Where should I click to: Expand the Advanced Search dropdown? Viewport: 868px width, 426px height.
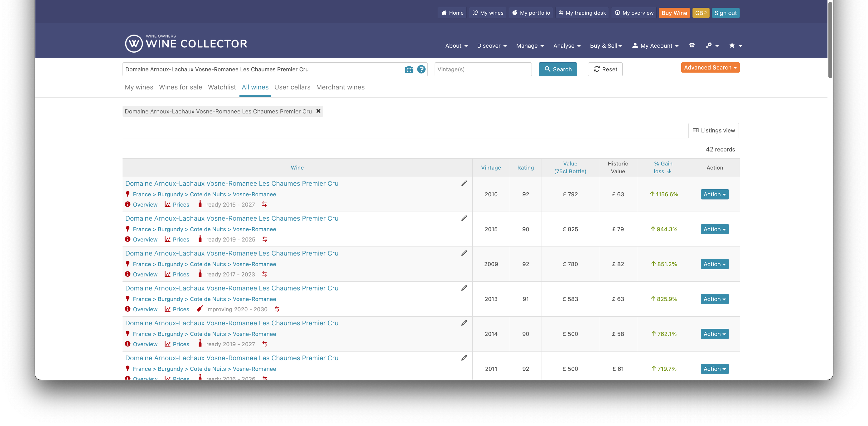[x=710, y=68]
